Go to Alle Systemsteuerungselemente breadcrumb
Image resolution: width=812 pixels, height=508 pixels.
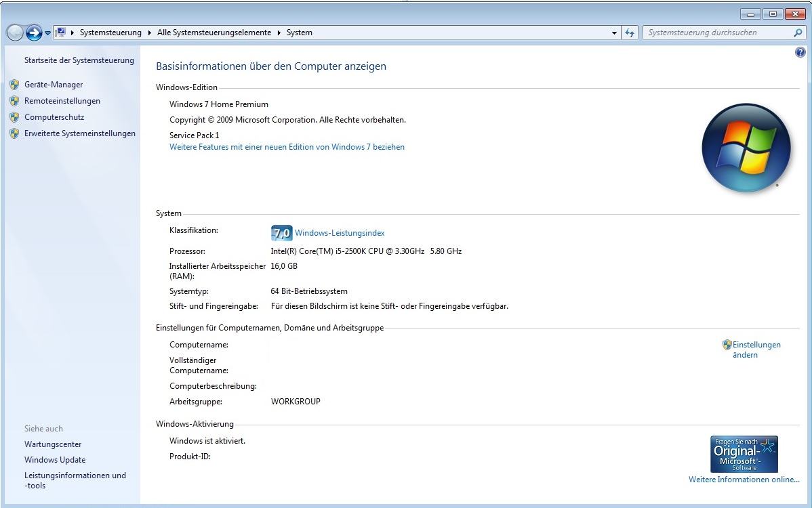coord(214,33)
